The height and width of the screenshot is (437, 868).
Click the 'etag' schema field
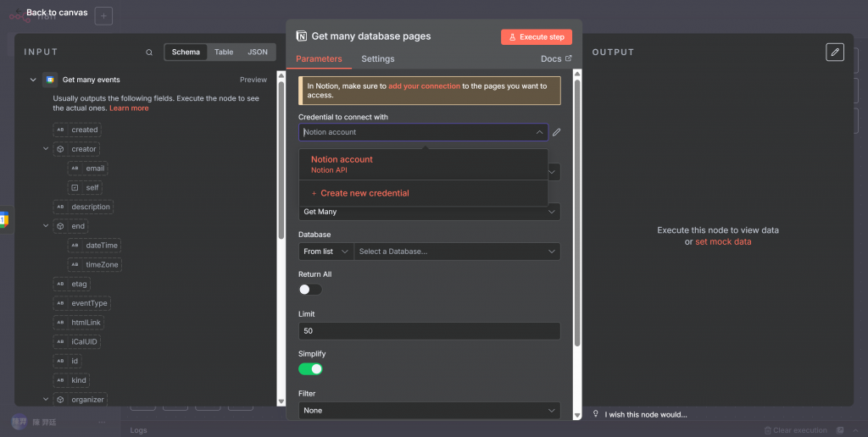[71, 285]
